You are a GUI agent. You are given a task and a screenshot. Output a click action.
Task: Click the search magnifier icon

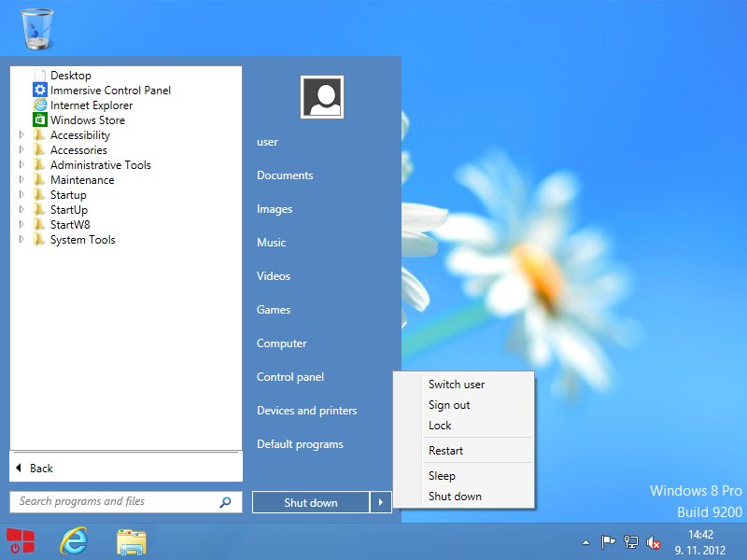coord(225,502)
